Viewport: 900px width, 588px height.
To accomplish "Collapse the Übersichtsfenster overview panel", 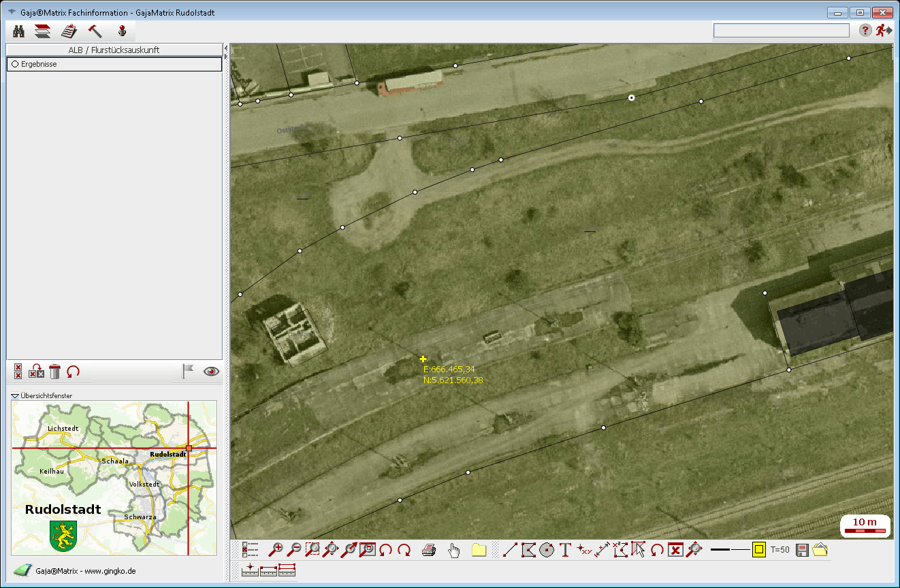I will click(15, 395).
